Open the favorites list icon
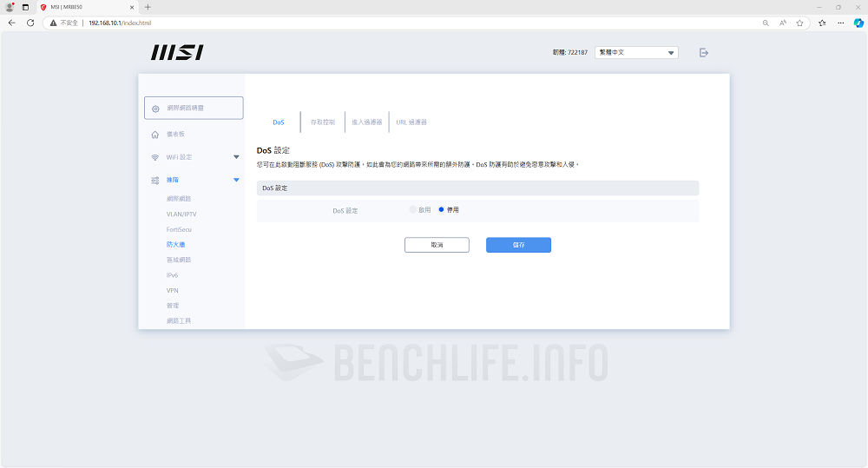The image size is (868, 468). click(822, 23)
